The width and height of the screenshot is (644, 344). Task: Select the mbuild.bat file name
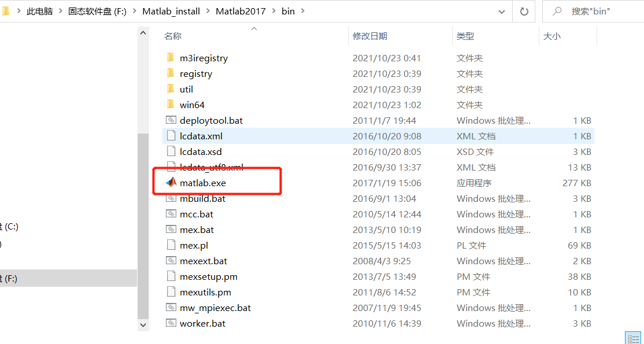(x=202, y=198)
